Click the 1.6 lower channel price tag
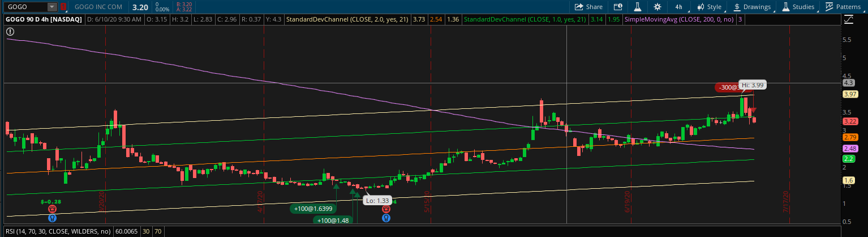 [848, 180]
